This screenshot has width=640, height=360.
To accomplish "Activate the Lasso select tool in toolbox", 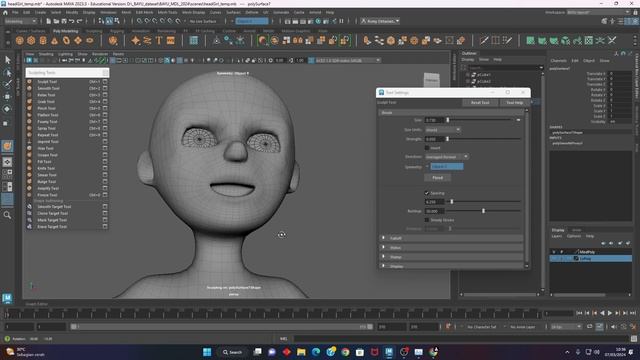I will coord(7,73).
